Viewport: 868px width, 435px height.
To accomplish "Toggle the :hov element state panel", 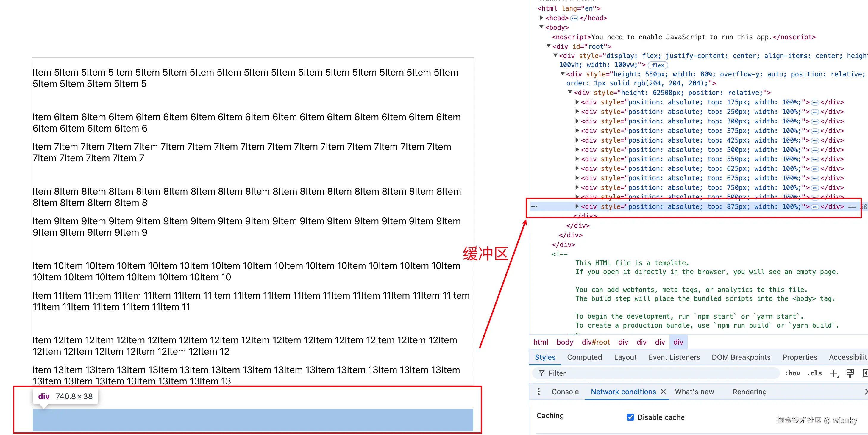I will pos(792,373).
